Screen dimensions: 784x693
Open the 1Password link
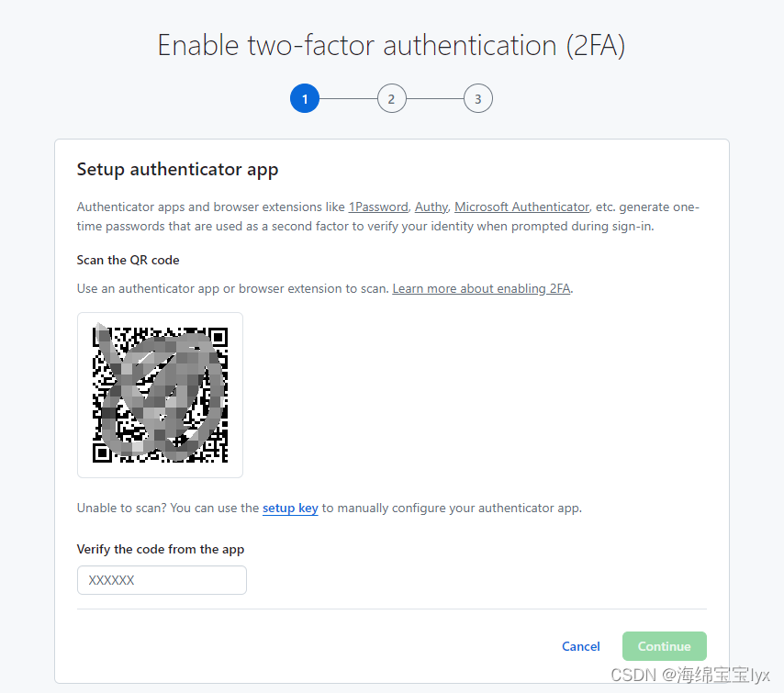(x=378, y=207)
